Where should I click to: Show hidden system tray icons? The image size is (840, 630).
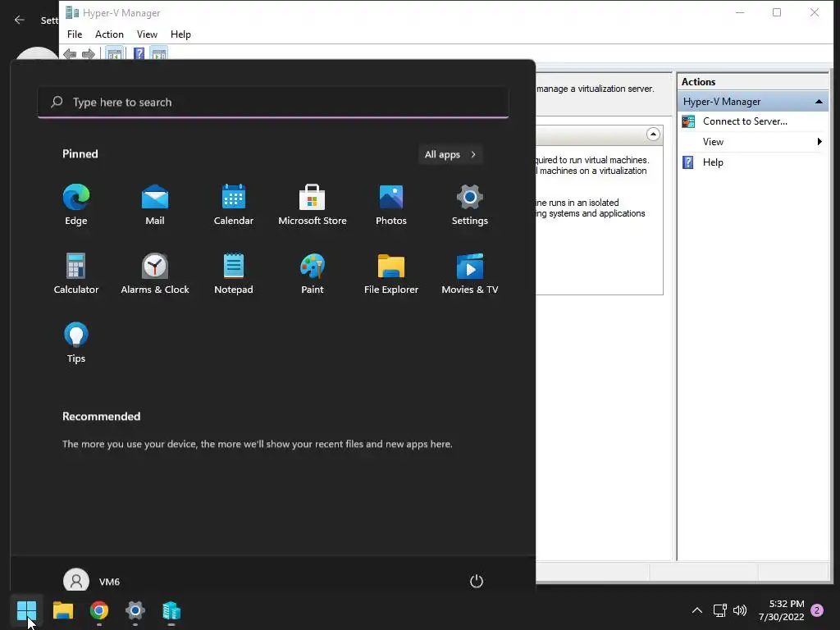pos(697,610)
